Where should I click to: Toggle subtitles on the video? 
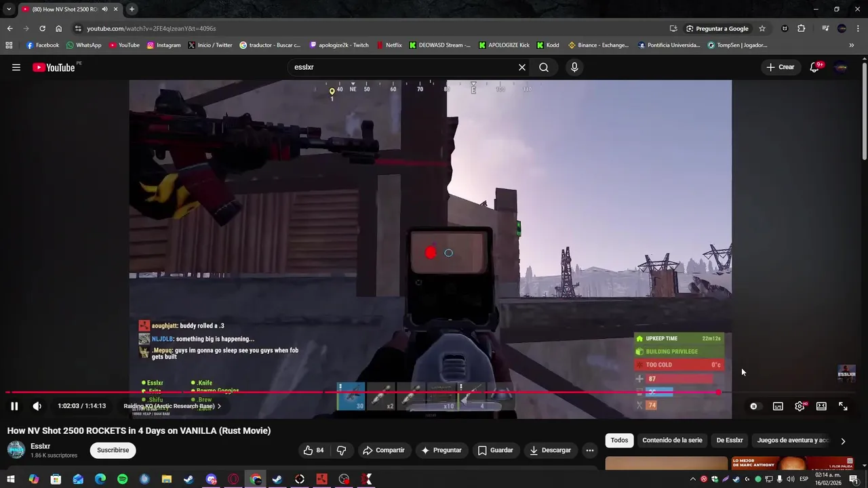coord(778,406)
